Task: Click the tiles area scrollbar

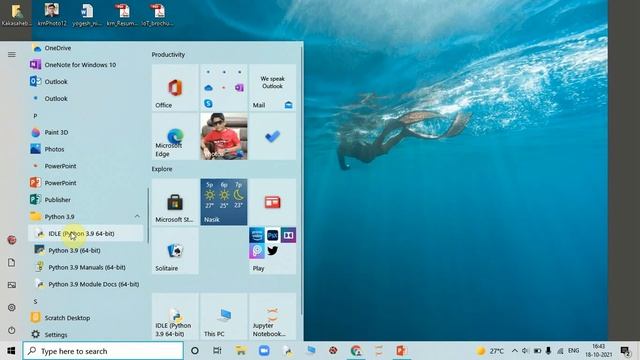Action: click(x=302, y=180)
